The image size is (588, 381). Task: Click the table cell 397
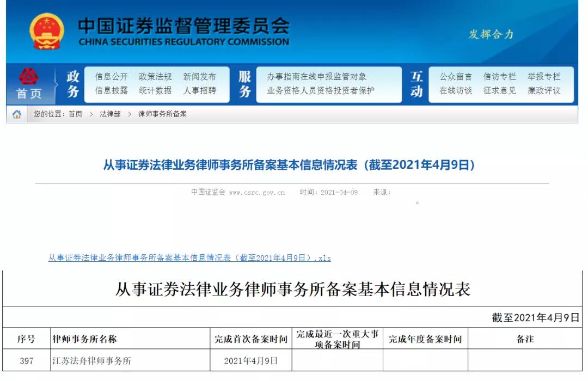click(x=26, y=361)
